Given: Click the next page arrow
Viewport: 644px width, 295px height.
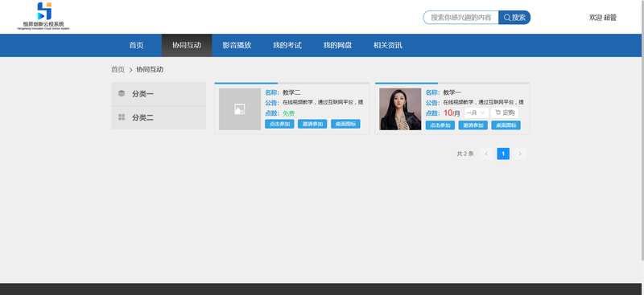Looking at the screenshot, I should pos(520,154).
